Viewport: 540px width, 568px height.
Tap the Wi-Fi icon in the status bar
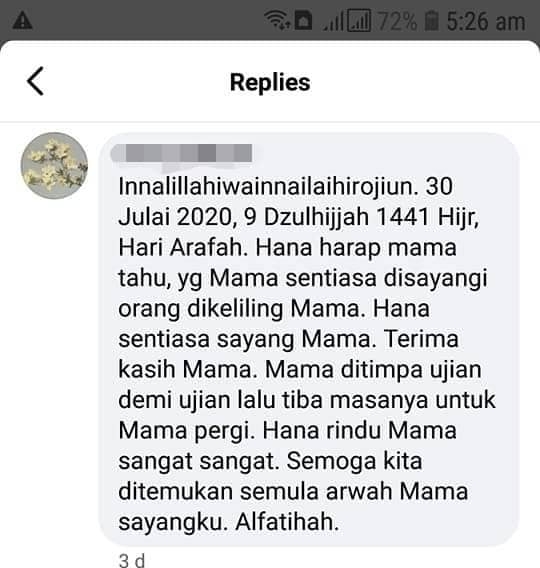pyautogui.click(x=277, y=20)
